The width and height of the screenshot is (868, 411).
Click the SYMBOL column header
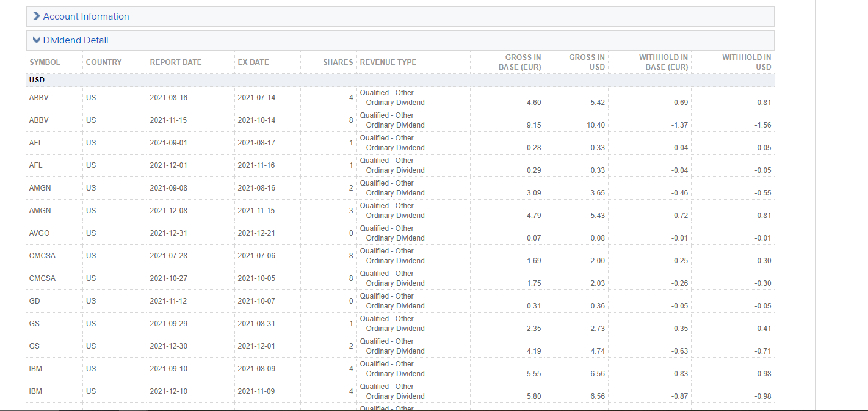(x=45, y=62)
